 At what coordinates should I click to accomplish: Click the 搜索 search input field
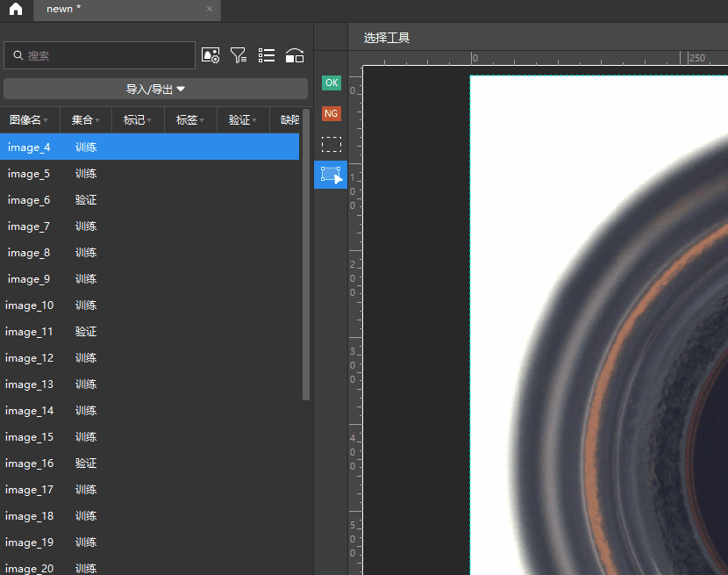point(99,55)
